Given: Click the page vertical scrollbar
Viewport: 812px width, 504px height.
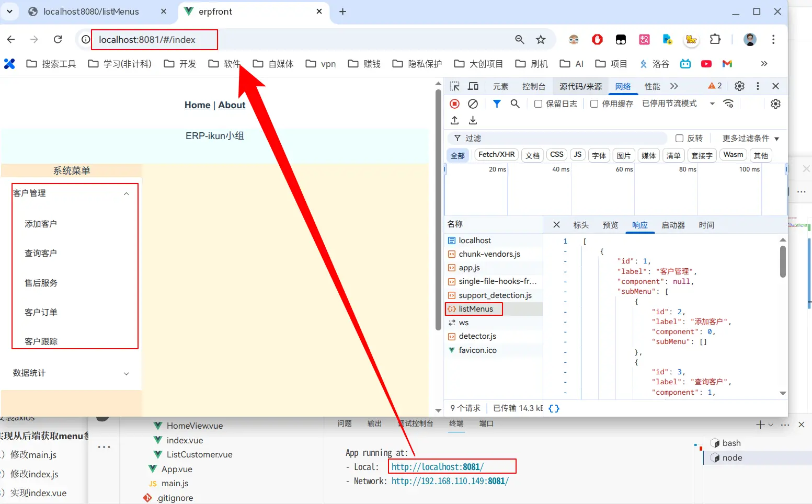Looking at the screenshot, I should coord(438,210).
